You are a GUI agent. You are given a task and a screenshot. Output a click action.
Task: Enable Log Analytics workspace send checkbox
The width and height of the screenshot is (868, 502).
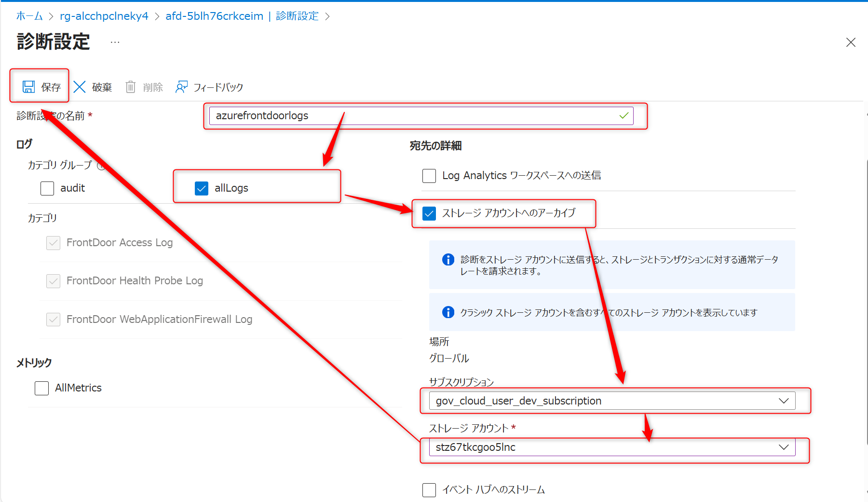[x=429, y=176]
